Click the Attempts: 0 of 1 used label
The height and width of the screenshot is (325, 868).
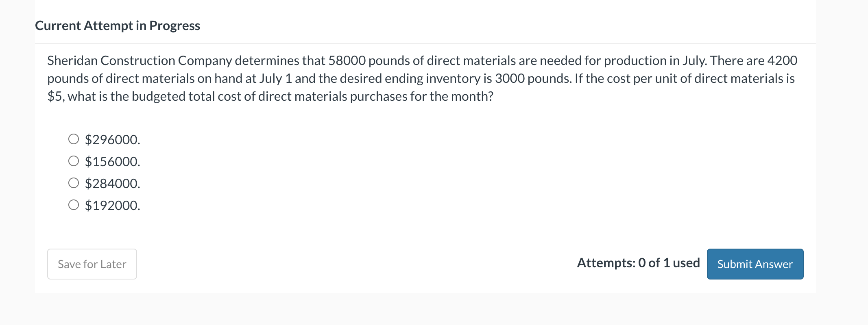click(x=638, y=263)
